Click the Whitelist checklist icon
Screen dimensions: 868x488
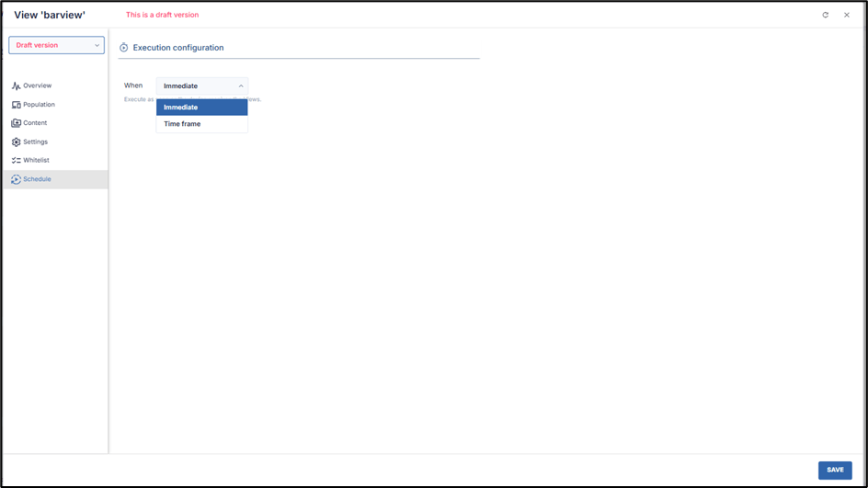[x=16, y=161]
